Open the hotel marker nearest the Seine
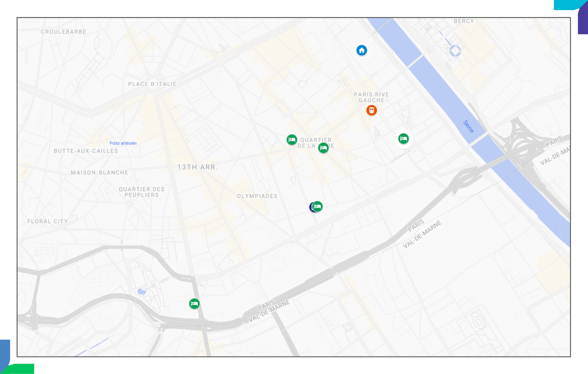Screen dimensions: 588x374 [x=403, y=139]
